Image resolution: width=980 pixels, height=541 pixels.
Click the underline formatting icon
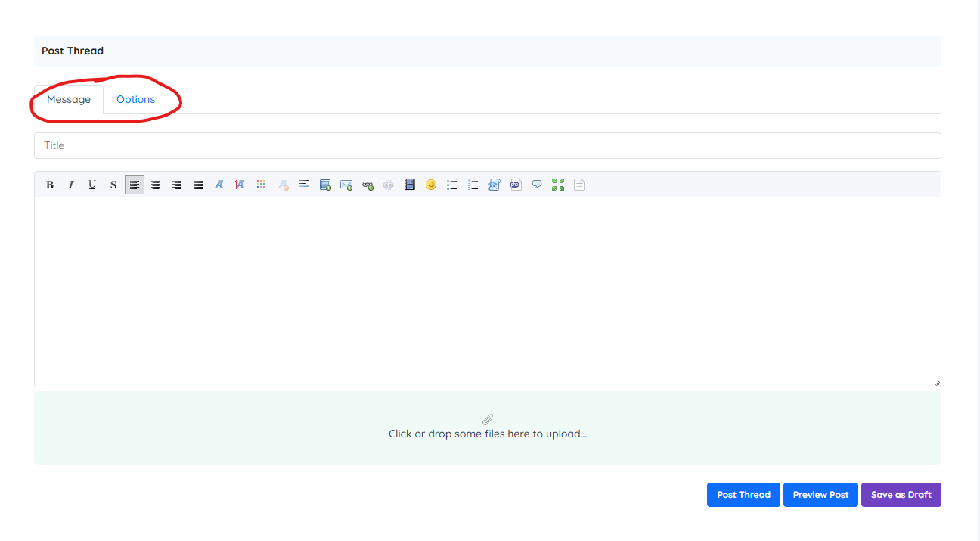coord(92,185)
